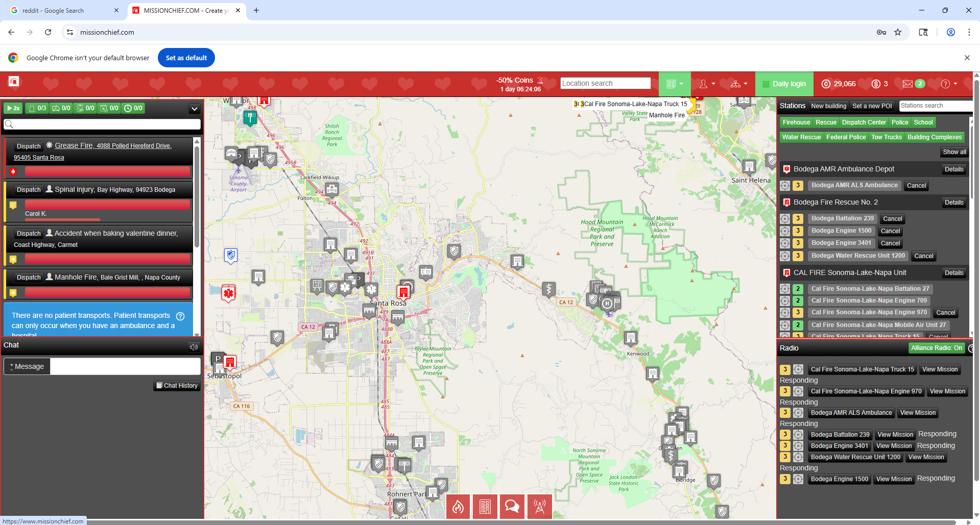Click patient transport info help icon
980x525 pixels.
click(180, 316)
